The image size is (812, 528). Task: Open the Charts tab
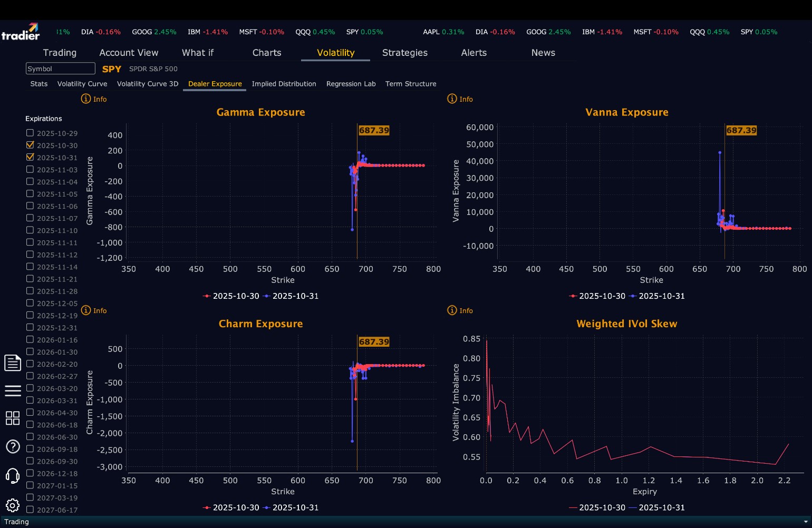point(267,53)
